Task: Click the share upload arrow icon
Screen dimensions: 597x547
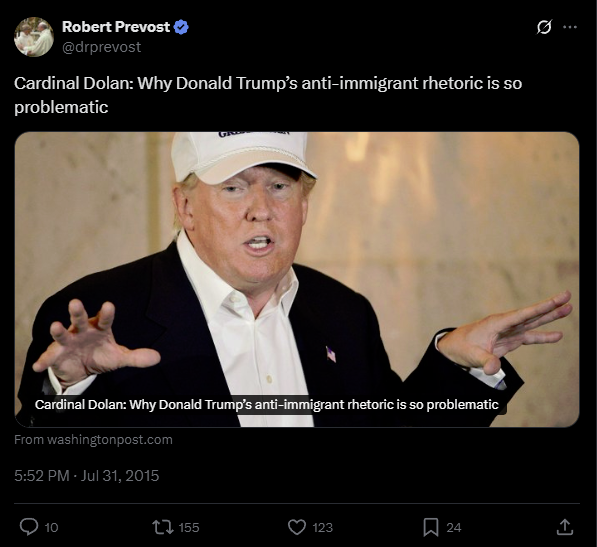Action: point(565,527)
